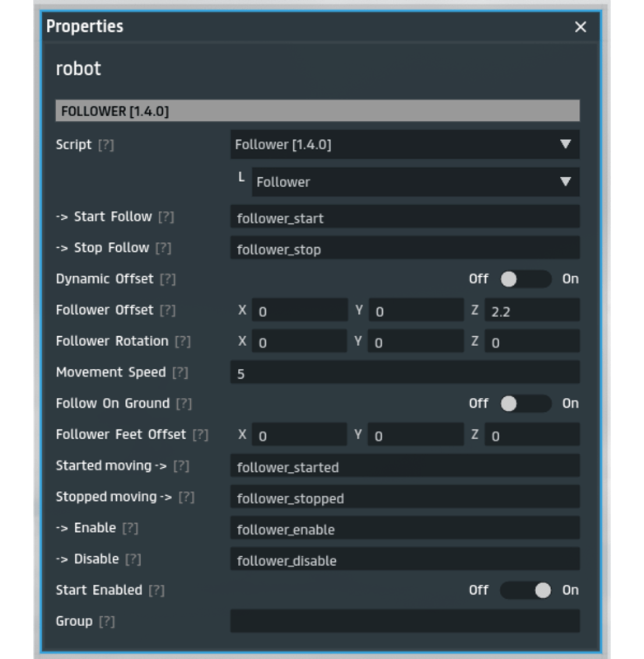
Task: Show help for Started moving event
Action: [x=181, y=466]
